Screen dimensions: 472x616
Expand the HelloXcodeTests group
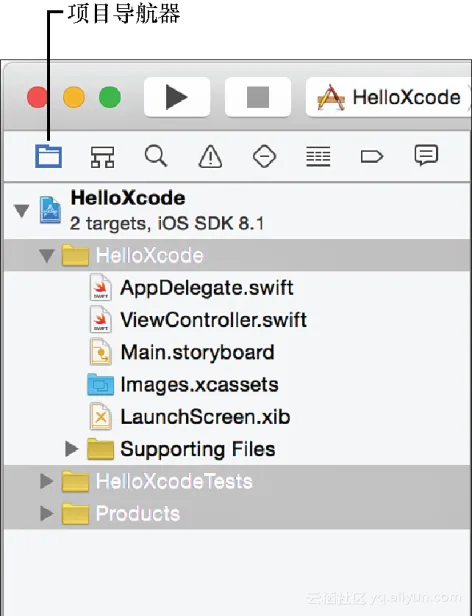[47, 481]
